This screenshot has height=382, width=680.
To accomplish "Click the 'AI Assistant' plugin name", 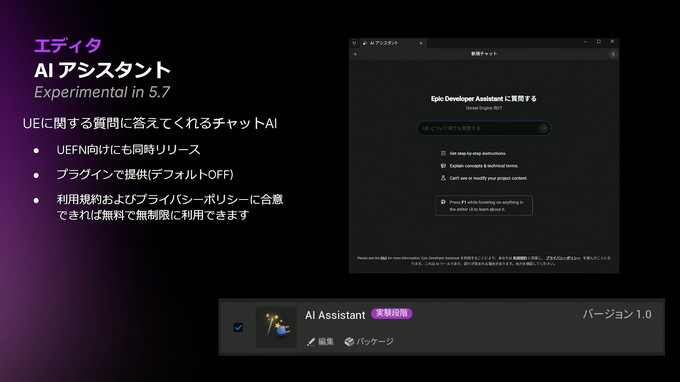I will click(335, 315).
